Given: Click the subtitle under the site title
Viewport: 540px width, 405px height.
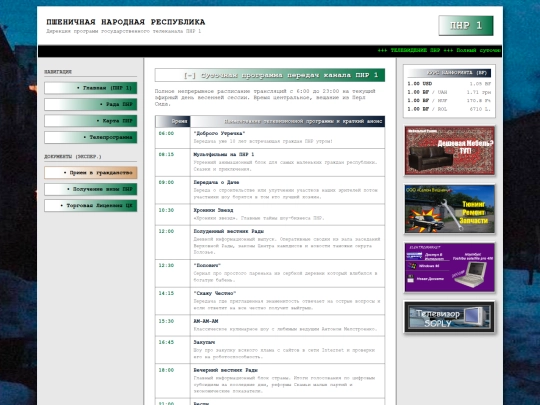Looking at the screenshot, I should pos(124,31).
